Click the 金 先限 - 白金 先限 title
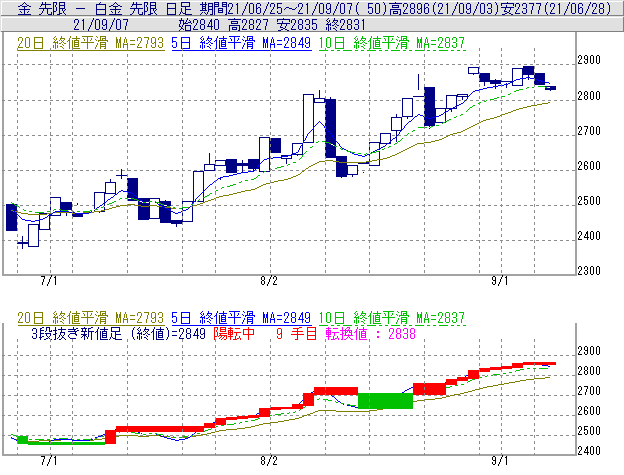Viewport: 624px width, 475px height. point(90,8)
